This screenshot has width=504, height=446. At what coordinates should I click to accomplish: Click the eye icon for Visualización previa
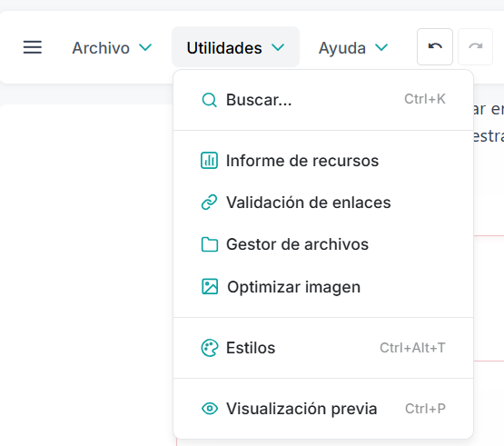coord(210,409)
